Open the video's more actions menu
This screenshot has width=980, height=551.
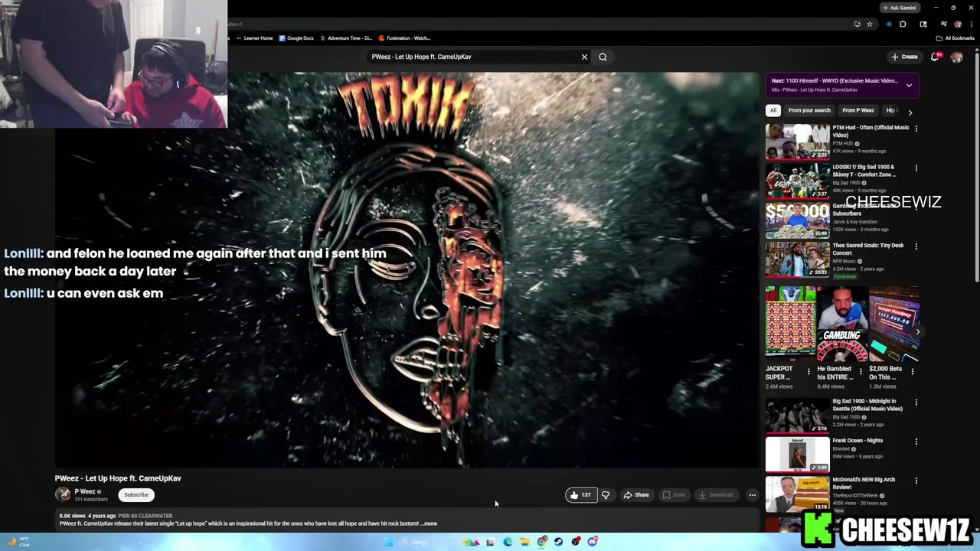(x=752, y=495)
